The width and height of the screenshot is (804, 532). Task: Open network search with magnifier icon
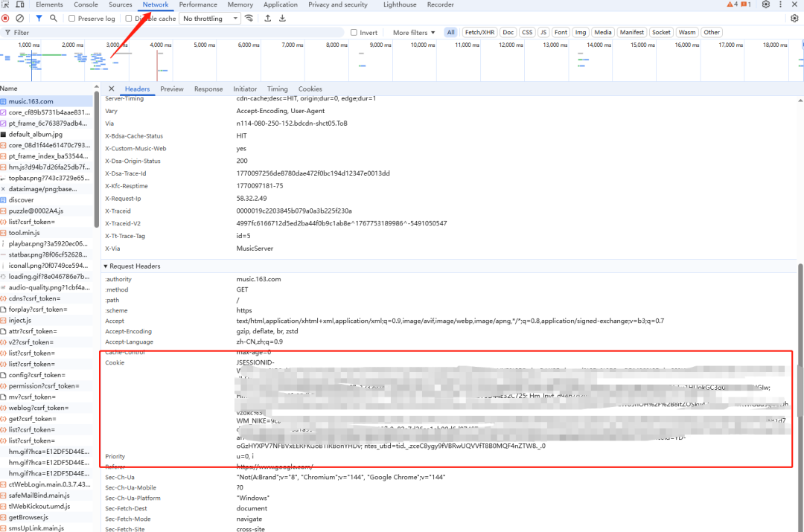pos(53,19)
